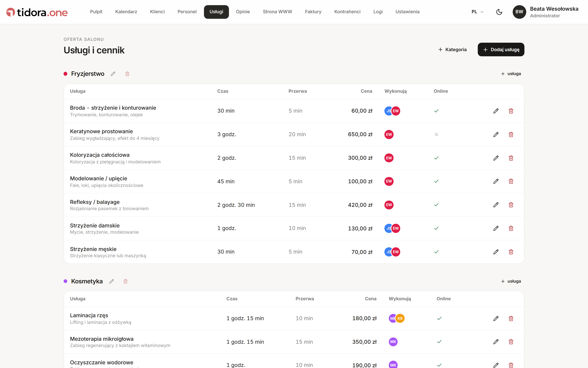
Task: Delete Mezoterapia mikroigłowa service
Action: coord(511,342)
